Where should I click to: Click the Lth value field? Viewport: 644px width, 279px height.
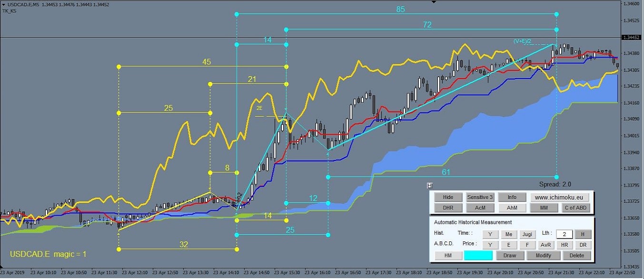click(x=564, y=234)
